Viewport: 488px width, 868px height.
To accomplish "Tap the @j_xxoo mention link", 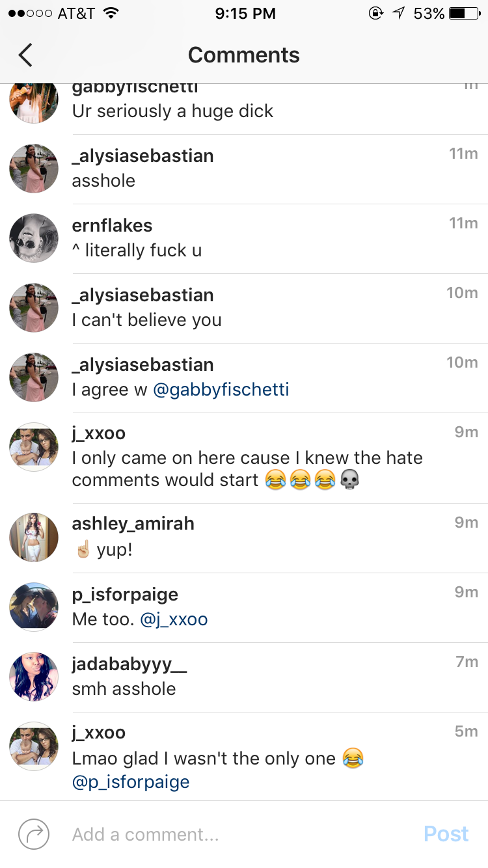I will (x=174, y=619).
